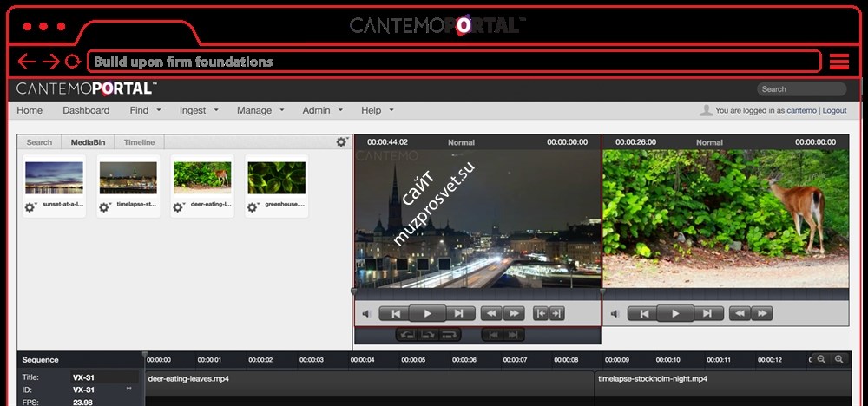Image resolution: width=868 pixels, height=406 pixels.
Task: Fast forward the Stockholm night player
Action: tap(514, 314)
